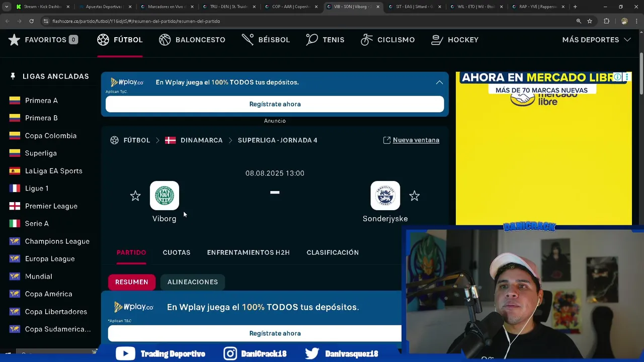The width and height of the screenshot is (644, 362).
Task: Open the Viborg team logo
Action: pos(165,196)
